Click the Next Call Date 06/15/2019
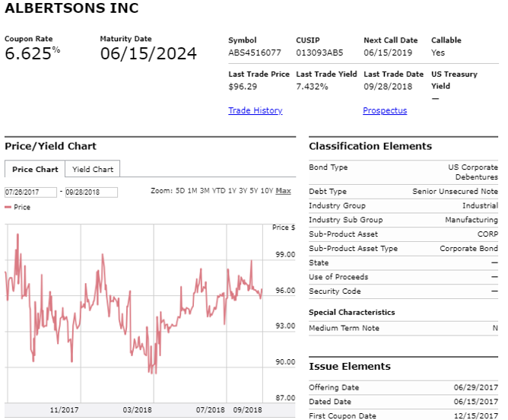Viewport: 508px width, 420px height. [x=388, y=52]
